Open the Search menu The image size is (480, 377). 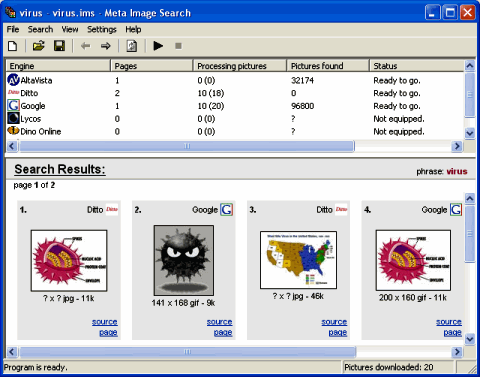[x=40, y=29]
